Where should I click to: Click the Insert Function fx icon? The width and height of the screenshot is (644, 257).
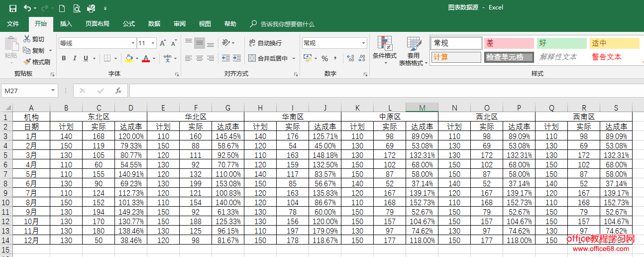[x=118, y=91]
